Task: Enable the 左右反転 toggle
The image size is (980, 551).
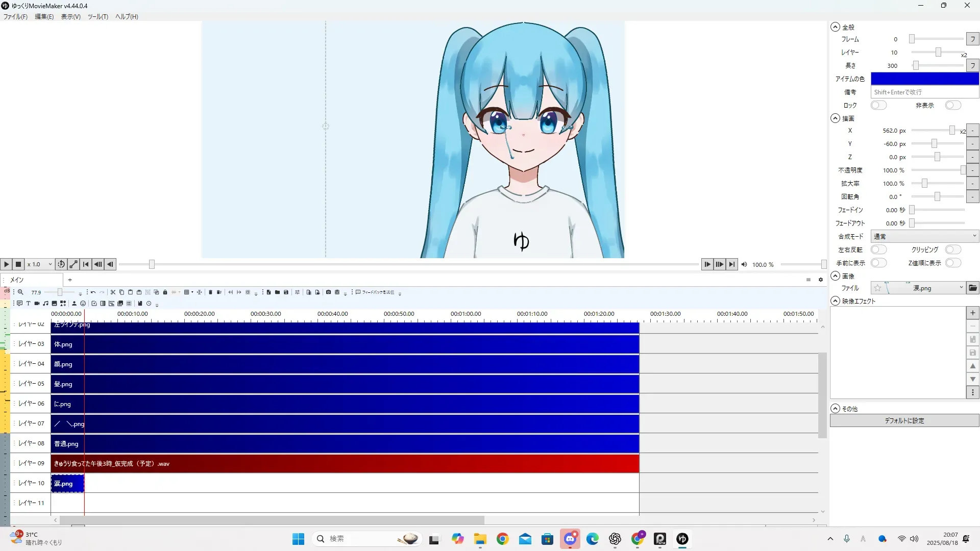Action: (878, 249)
